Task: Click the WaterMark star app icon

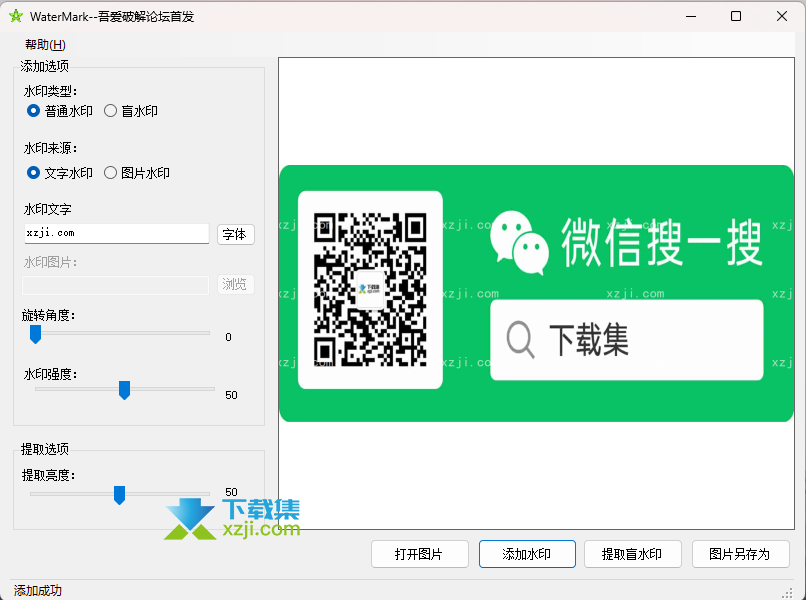Action: [16, 16]
